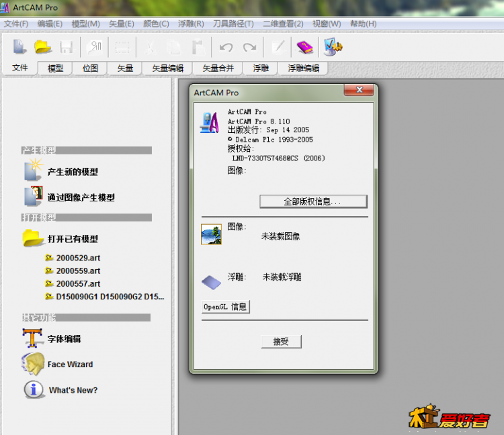This screenshot has width=504, height=435.
Task: Click the notes pencil toolbar icon
Action: tap(278, 47)
